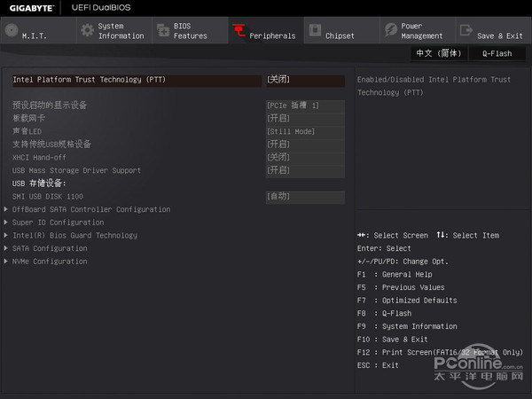
Task: Expand OffBoard SATA Controller Configuration arrow
Action: tap(6, 209)
